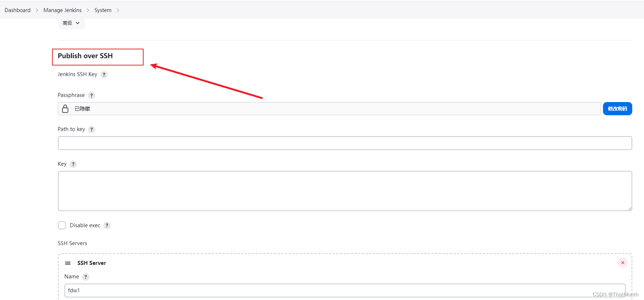Click the lock icon in the Passphrase field
This screenshot has height=300, width=644.
pos(65,108)
